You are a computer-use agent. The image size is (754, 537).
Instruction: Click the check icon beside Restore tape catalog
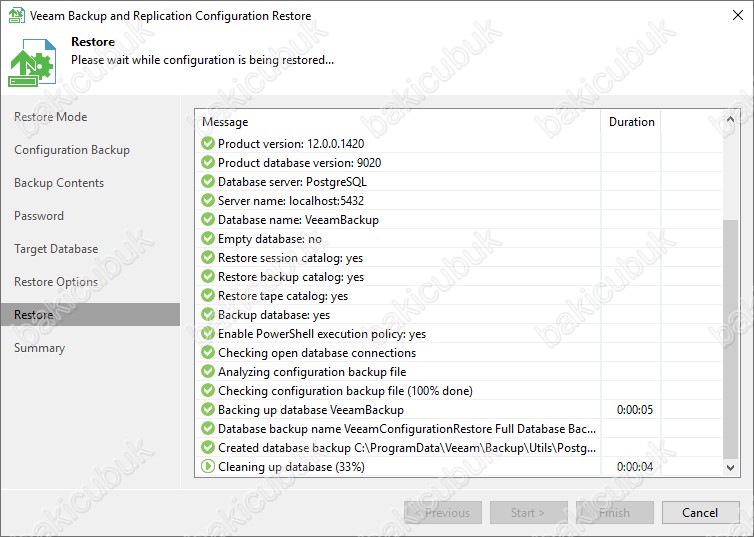208,296
